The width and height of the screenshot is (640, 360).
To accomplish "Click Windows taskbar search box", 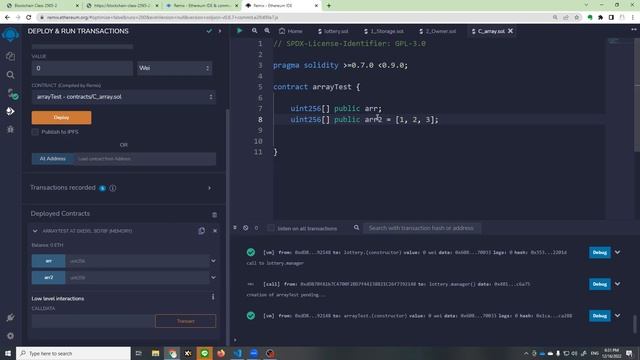I will coord(73,353).
